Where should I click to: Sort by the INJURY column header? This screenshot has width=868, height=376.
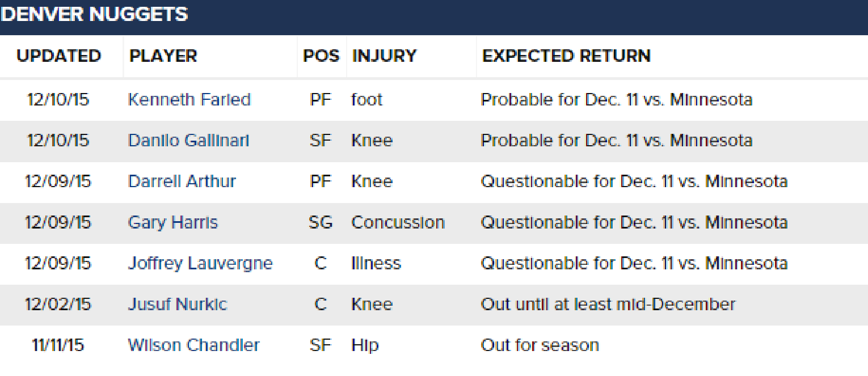coord(384,56)
